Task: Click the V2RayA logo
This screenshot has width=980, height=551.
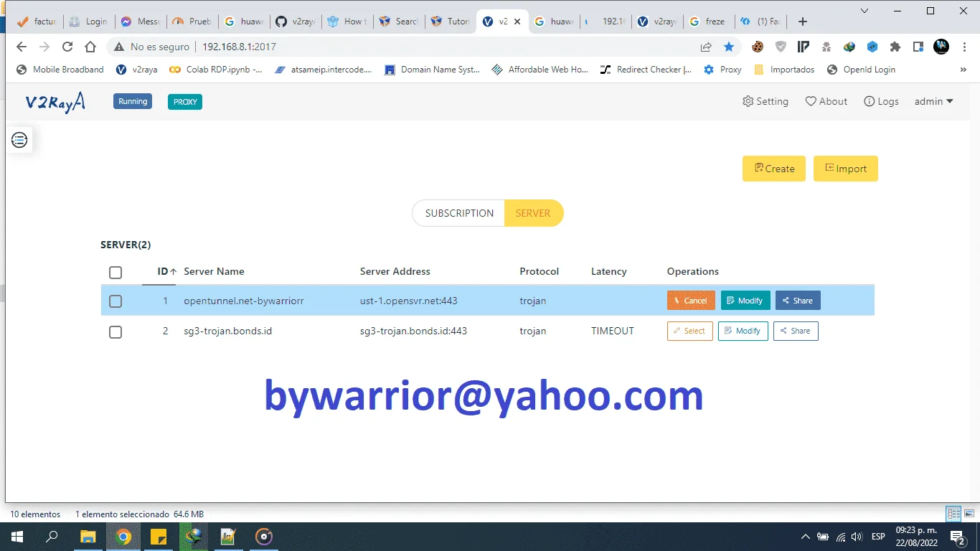Action: (x=55, y=102)
